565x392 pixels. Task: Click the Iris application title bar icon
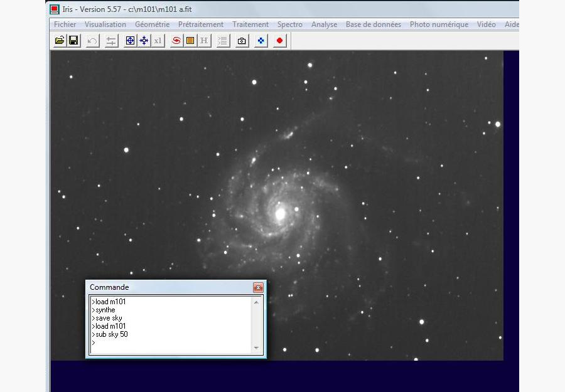(55, 9)
